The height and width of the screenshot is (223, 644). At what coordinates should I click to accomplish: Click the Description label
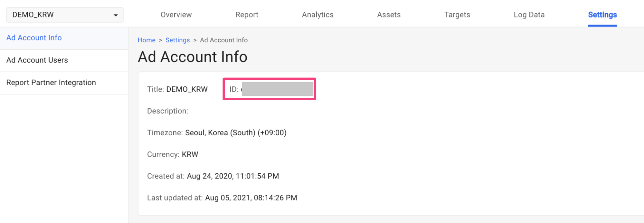[x=168, y=111]
